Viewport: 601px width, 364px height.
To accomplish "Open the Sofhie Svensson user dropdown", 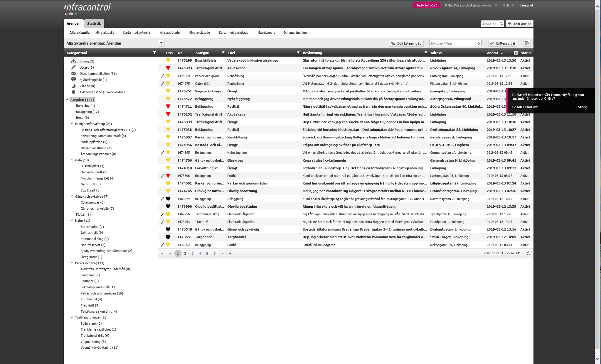I will coord(471,5).
